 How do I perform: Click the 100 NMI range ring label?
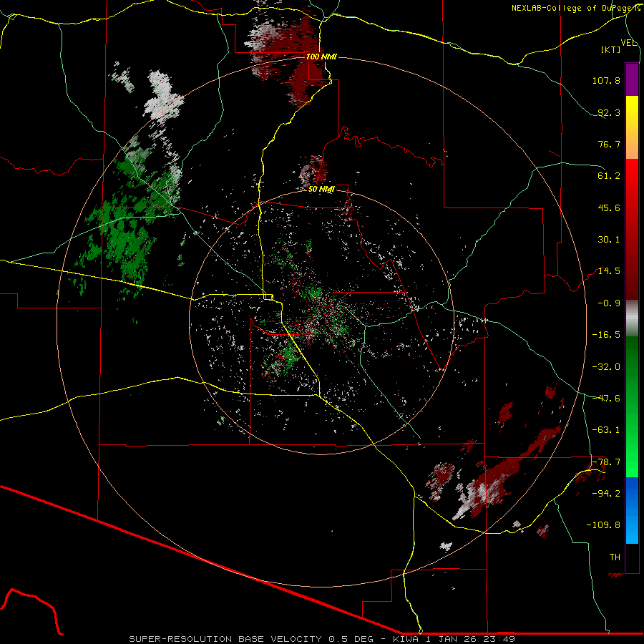(x=321, y=57)
